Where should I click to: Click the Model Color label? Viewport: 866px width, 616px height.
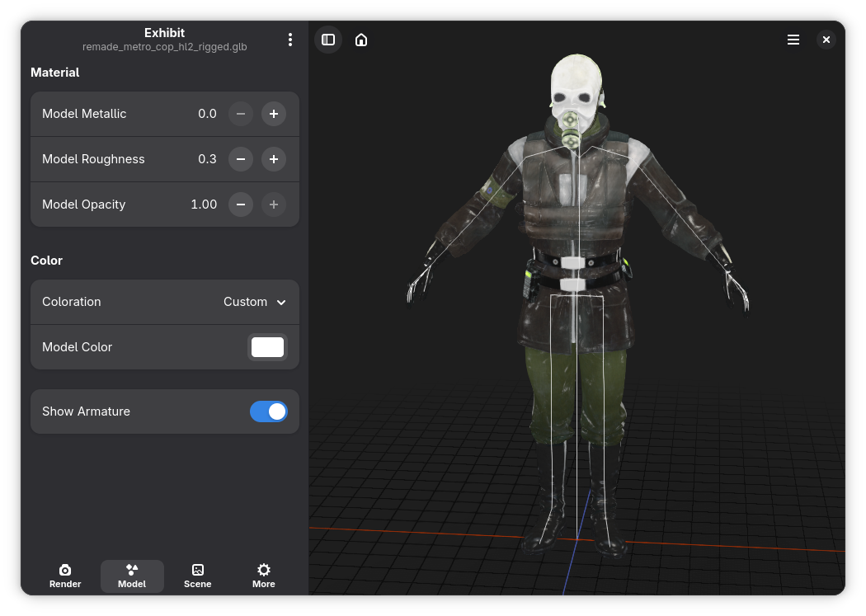click(x=77, y=347)
